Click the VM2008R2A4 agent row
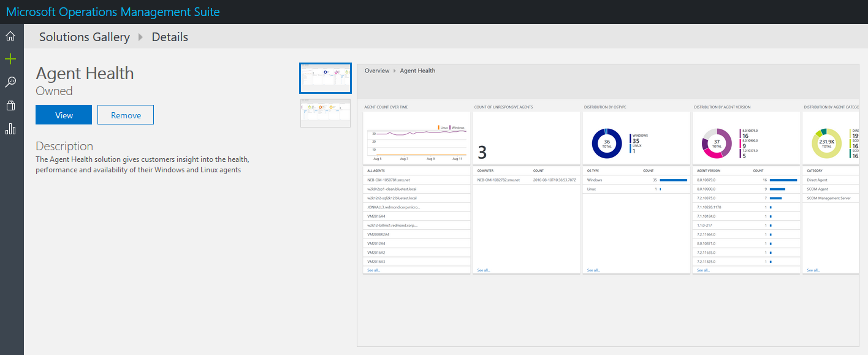 click(417, 234)
